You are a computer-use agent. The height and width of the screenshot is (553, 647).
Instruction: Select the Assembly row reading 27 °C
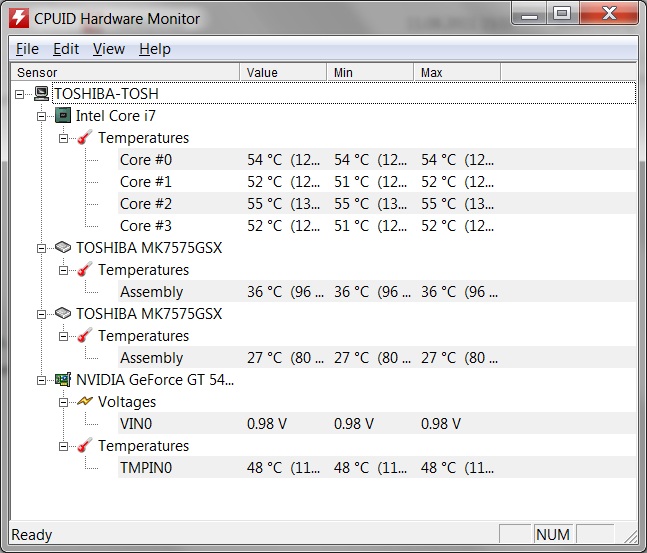point(376,357)
